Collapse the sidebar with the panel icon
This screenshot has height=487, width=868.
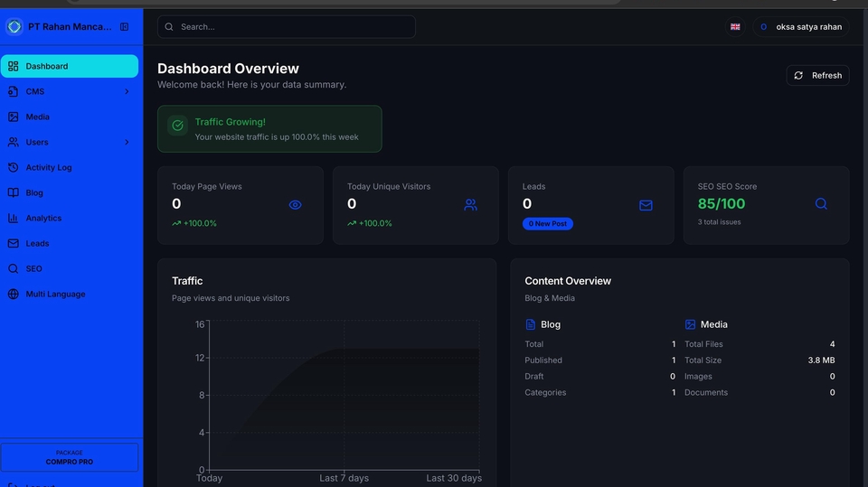click(125, 26)
